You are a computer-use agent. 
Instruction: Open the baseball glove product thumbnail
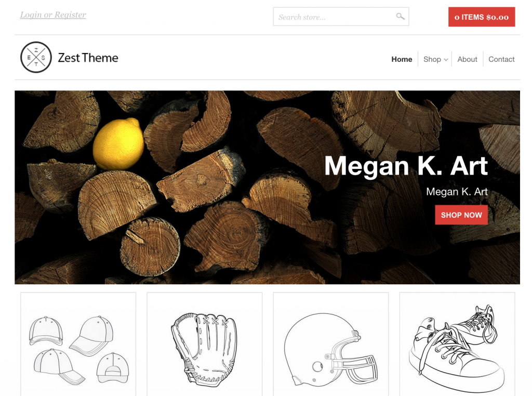click(205, 344)
